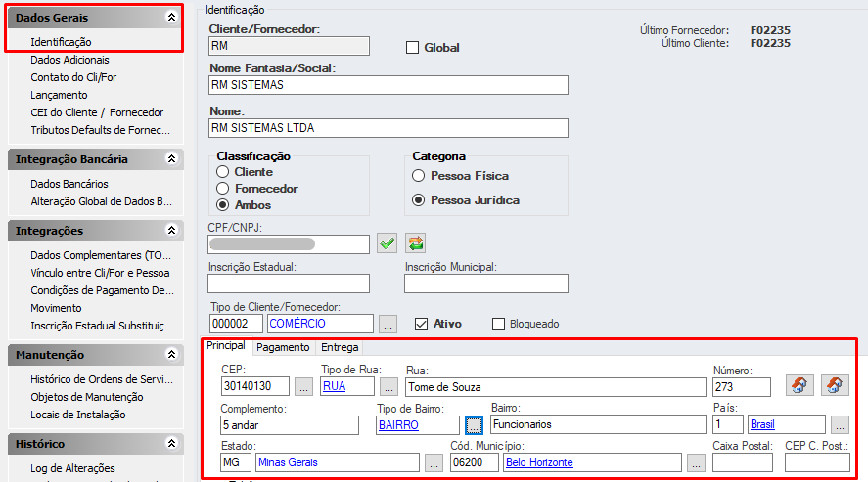Select the Fornecedor classification radio
868x482 pixels.
click(222, 189)
